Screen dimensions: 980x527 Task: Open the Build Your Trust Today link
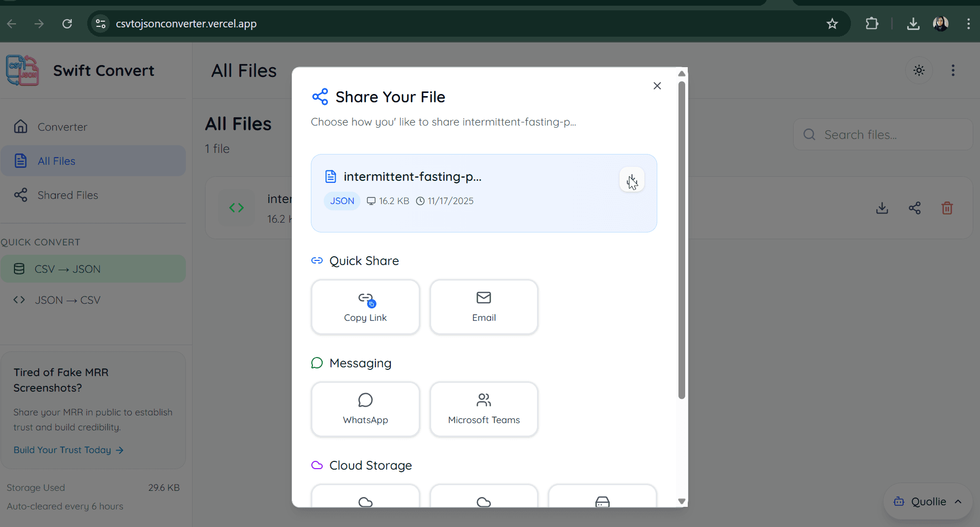[62, 450]
